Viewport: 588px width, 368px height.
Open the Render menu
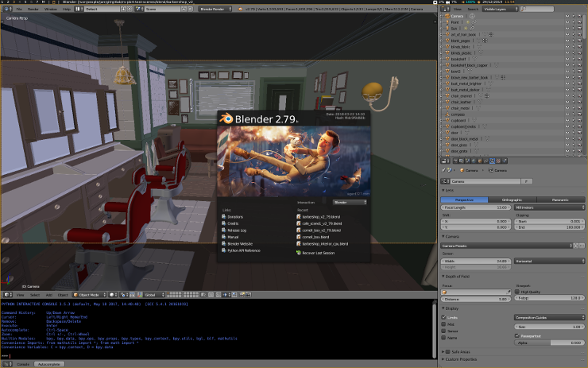tap(33, 9)
